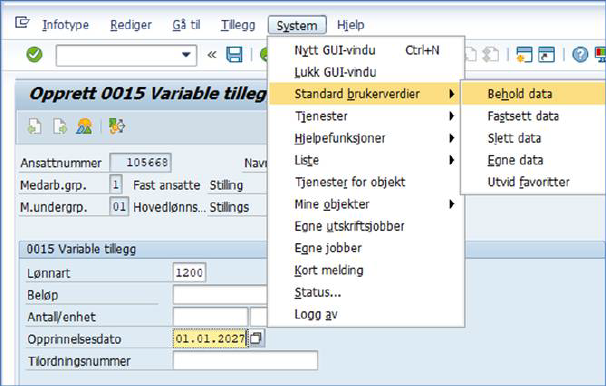Image resolution: width=606 pixels, height=386 pixels.
Task: Open the Rediger menu
Action: 131,25
